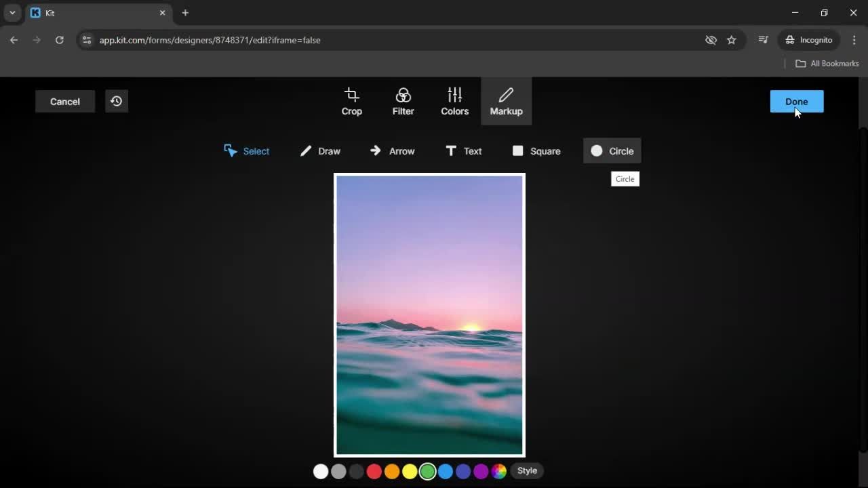Choose the rainbow custom color picker
Viewport: 868px width, 488px height.
click(499, 471)
